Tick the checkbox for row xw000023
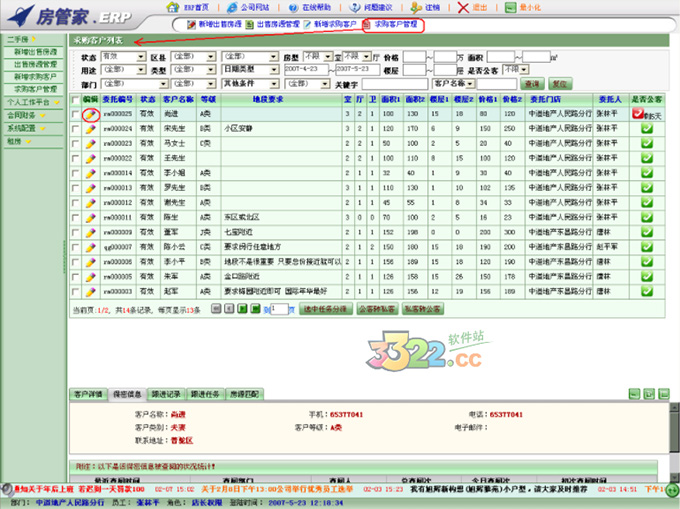This screenshot has width=680, height=509. click(x=75, y=143)
